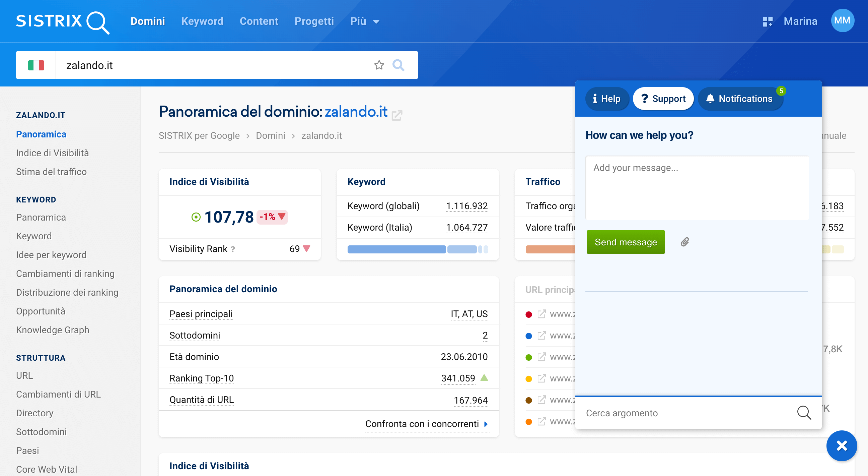Viewport: 868px width, 476px height.
Task: Close the help widget with X button
Action: coord(842,445)
